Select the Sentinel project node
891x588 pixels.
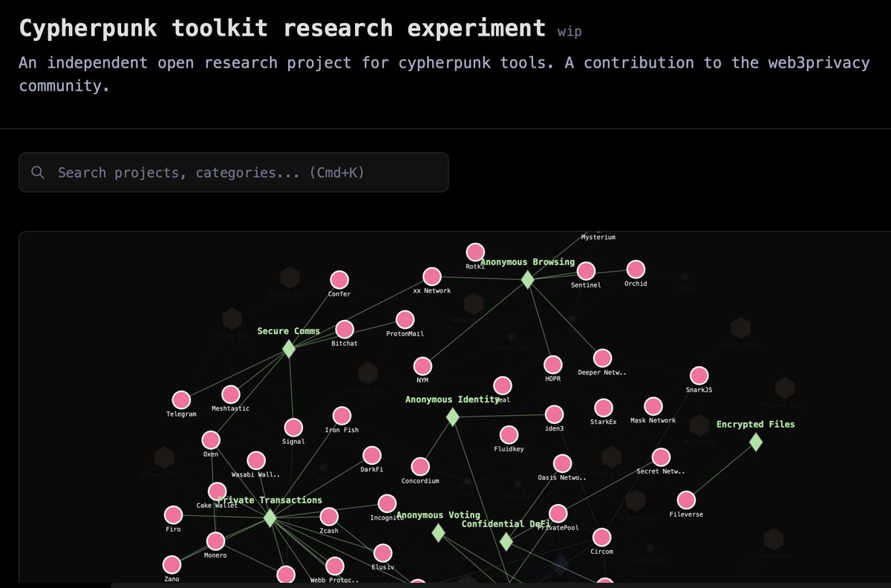coord(586,271)
